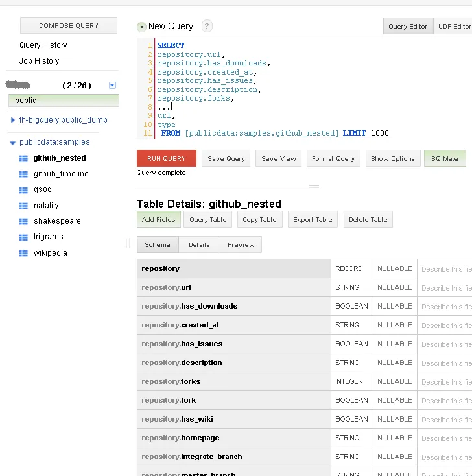Open the New Query help icon

[207, 27]
